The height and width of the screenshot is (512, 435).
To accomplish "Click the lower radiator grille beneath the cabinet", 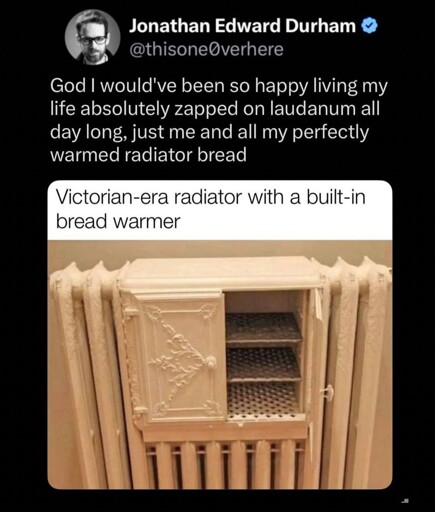I will coord(225,463).
